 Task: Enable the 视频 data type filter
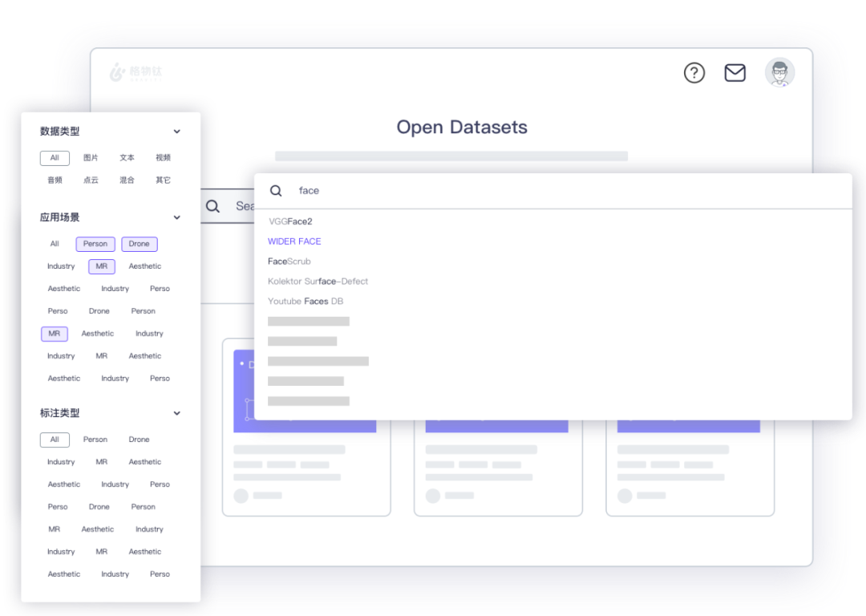[163, 158]
